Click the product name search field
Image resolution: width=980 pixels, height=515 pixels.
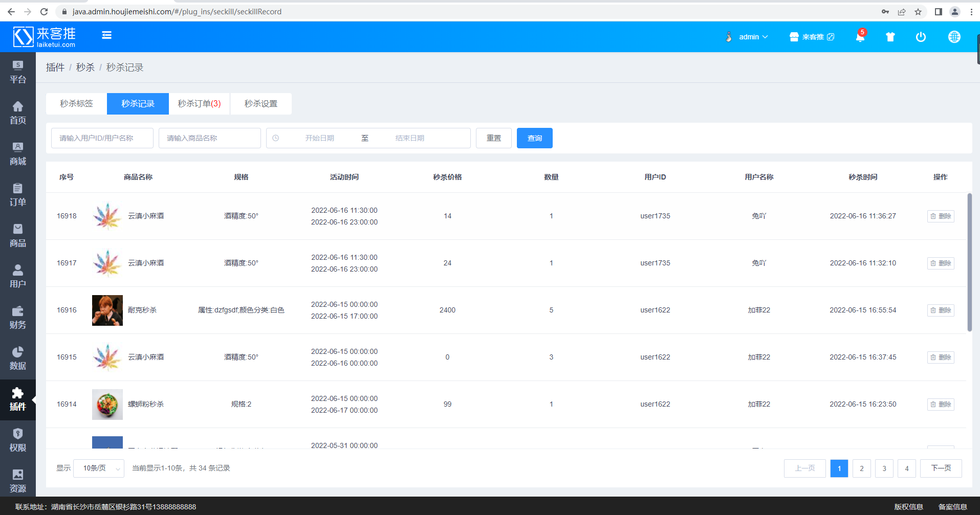coord(210,138)
